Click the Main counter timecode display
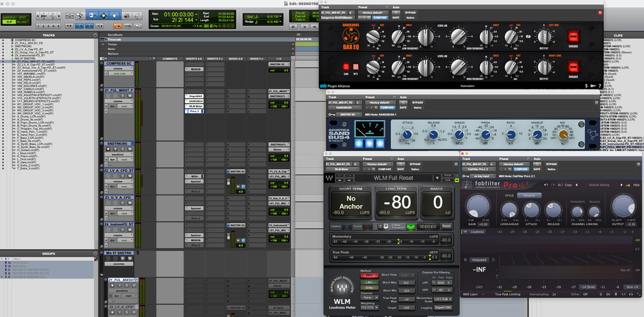The image size is (644, 317). 178,14
